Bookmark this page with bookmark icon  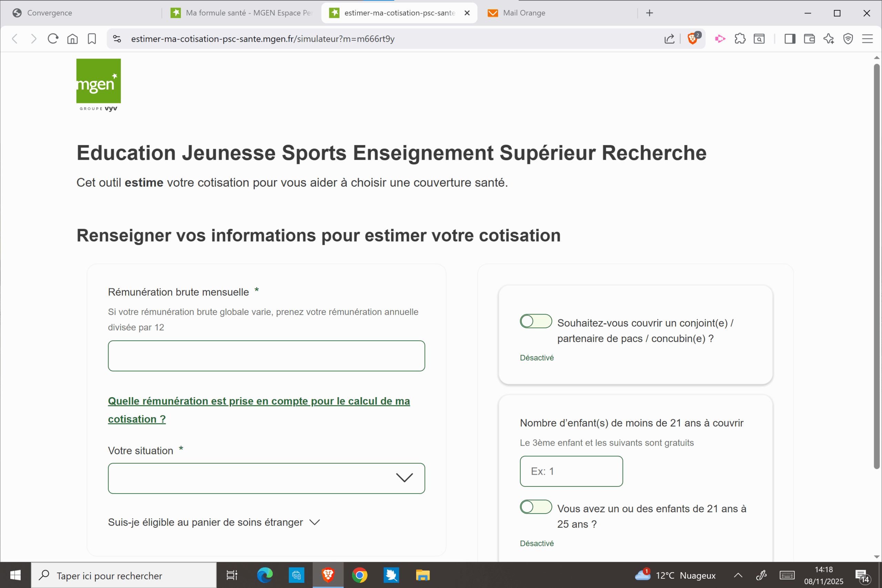[92, 39]
